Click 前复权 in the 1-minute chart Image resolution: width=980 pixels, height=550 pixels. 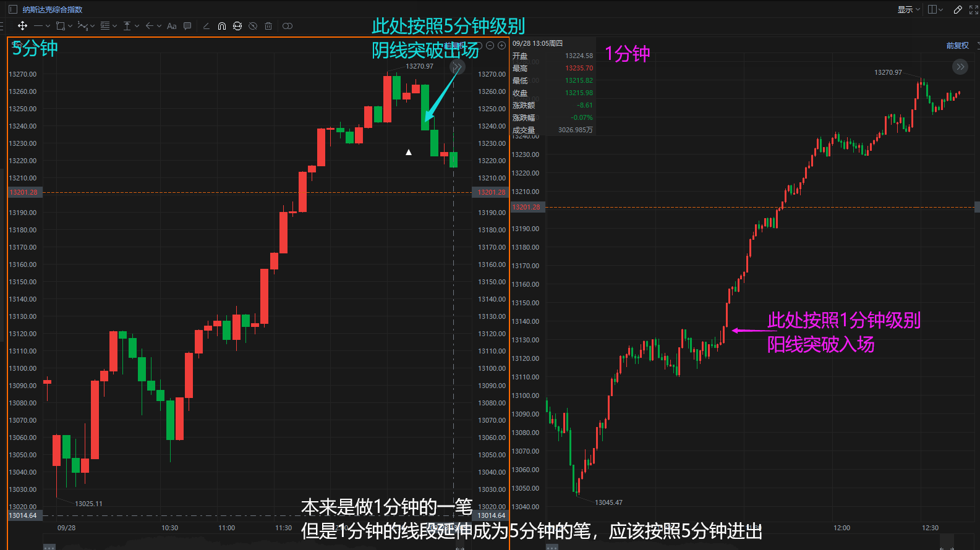point(957,46)
